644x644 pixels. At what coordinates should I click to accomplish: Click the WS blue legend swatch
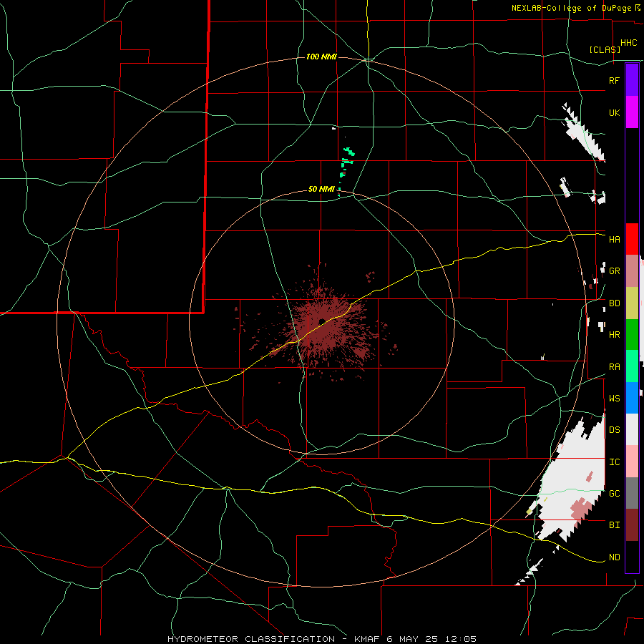[632, 398]
